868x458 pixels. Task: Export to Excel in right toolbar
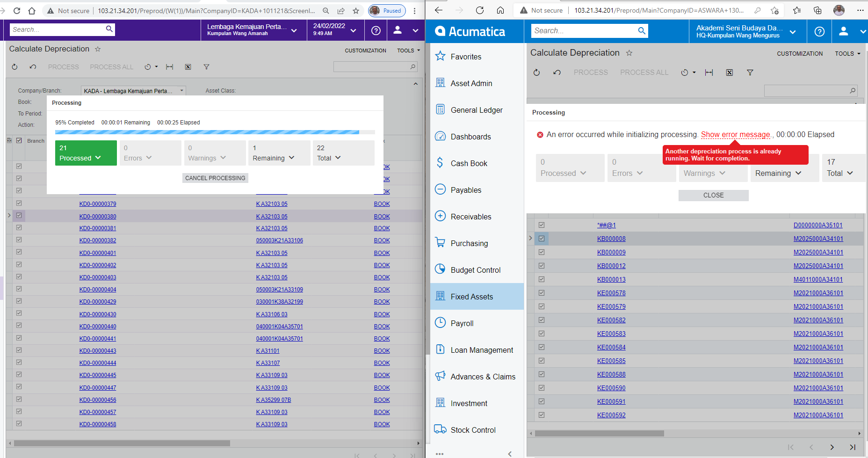[730, 73]
